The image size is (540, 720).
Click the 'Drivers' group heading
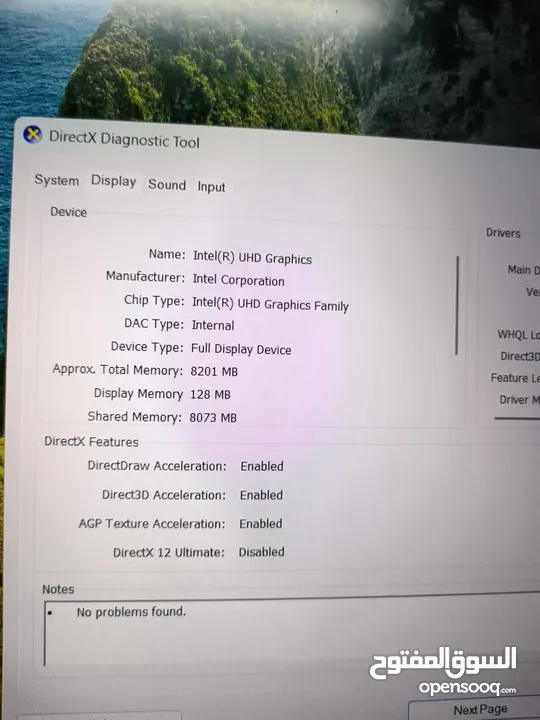point(503,233)
